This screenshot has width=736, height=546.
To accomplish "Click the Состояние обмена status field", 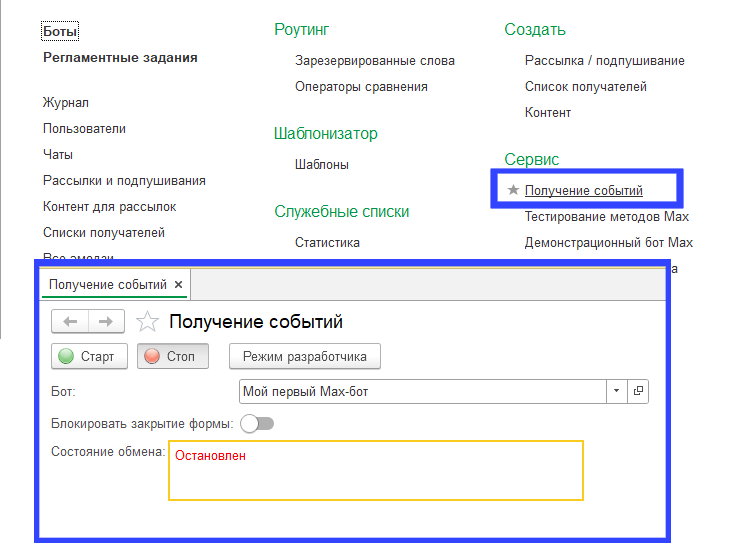I will (376, 470).
